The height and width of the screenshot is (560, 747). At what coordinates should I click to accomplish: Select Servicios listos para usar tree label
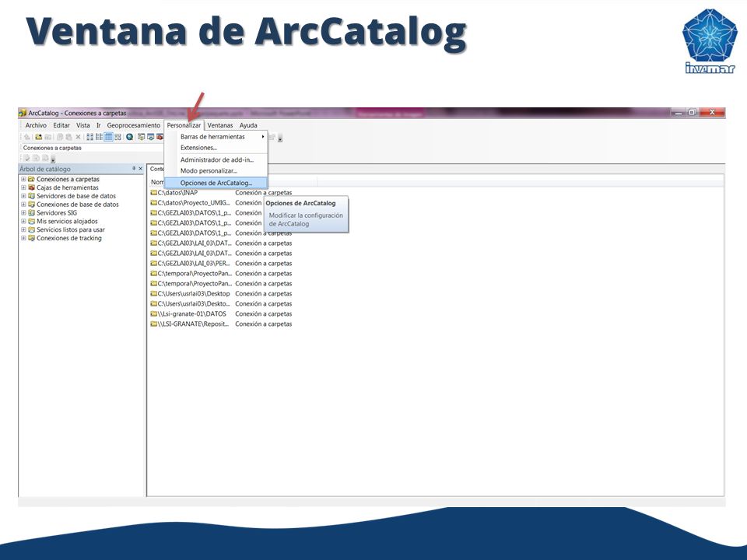click(71, 229)
